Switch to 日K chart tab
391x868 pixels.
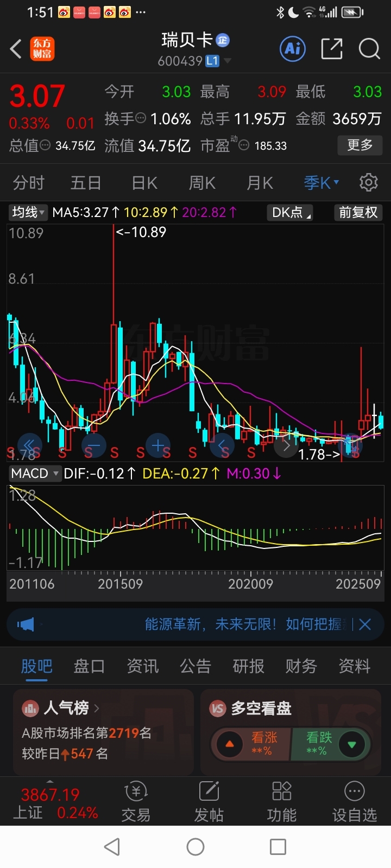[x=144, y=183]
